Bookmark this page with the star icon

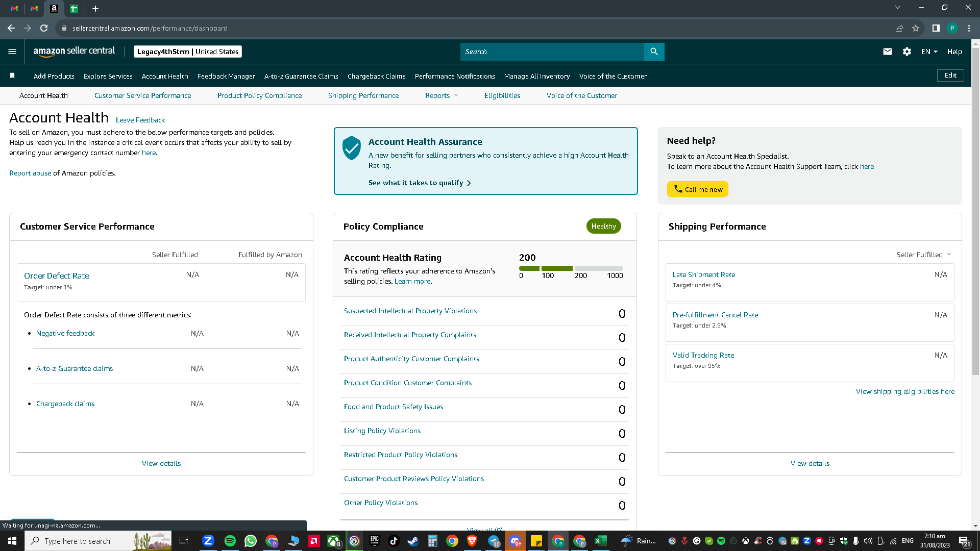tap(916, 28)
